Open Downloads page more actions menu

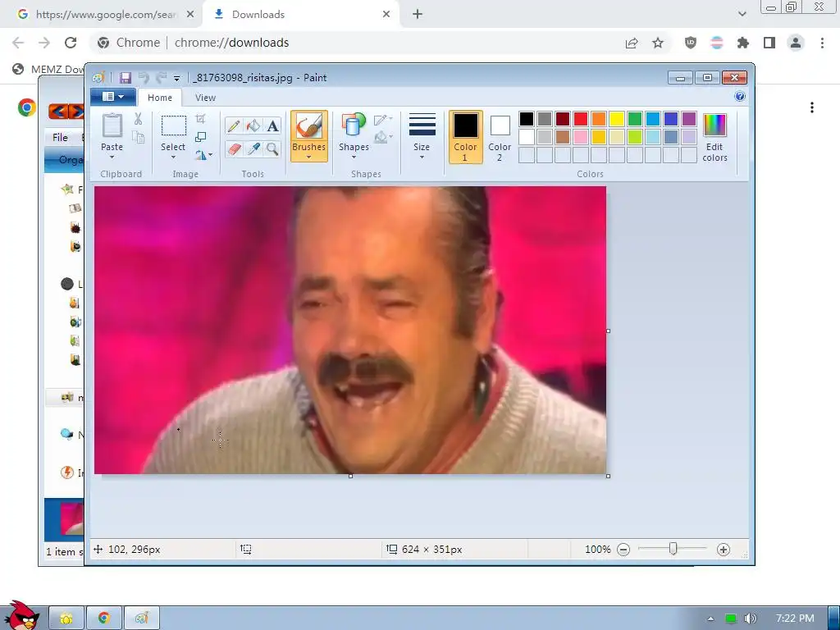click(812, 107)
